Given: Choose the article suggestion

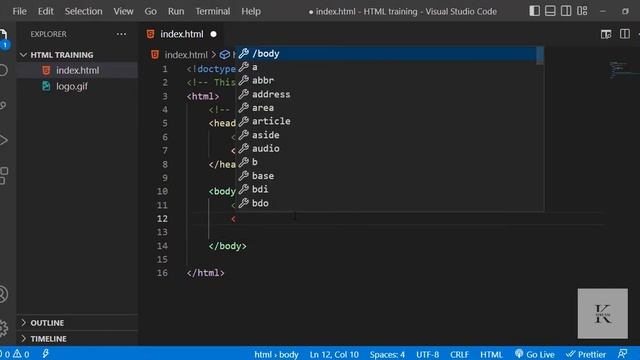Looking at the screenshot, I should coord(387,121).
